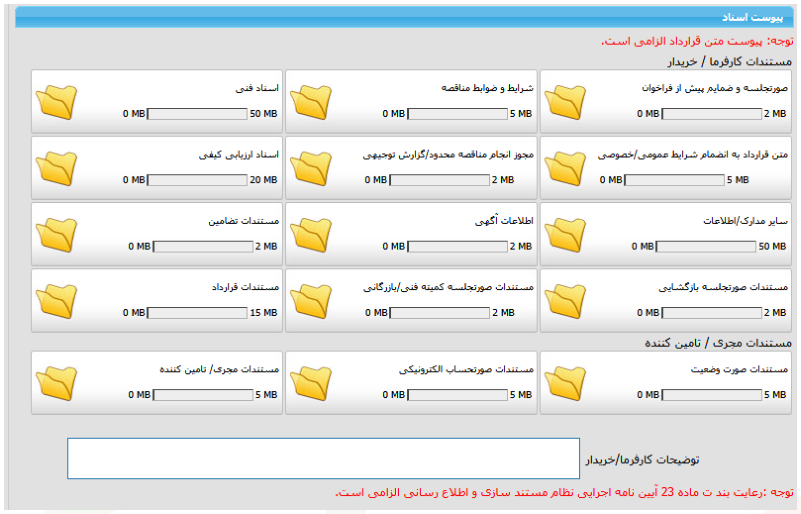Click the سایر مدارک/اطلاعات label
The width and height of the screenshot is (801, 514).
[745, 221]
